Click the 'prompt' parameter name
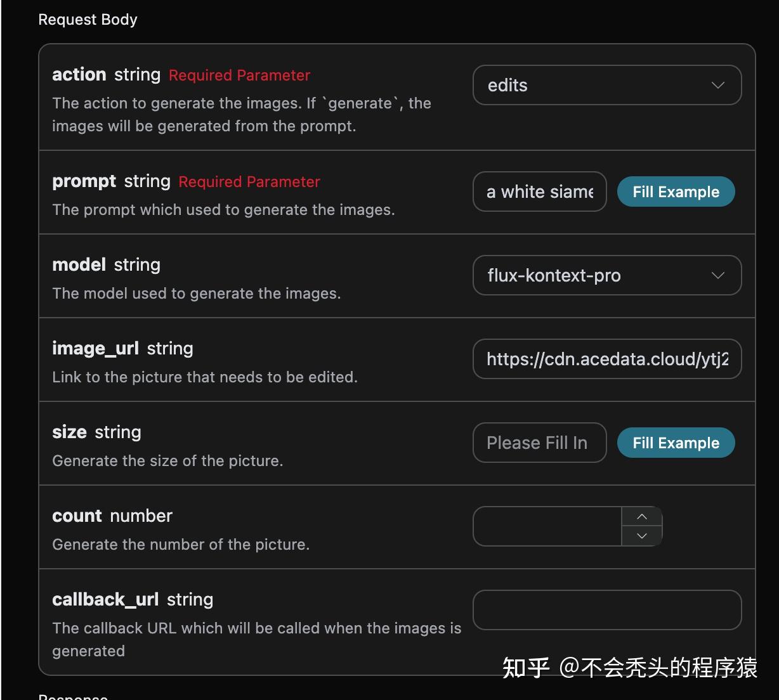The image size is (779, 700). [x=84, y=181]
